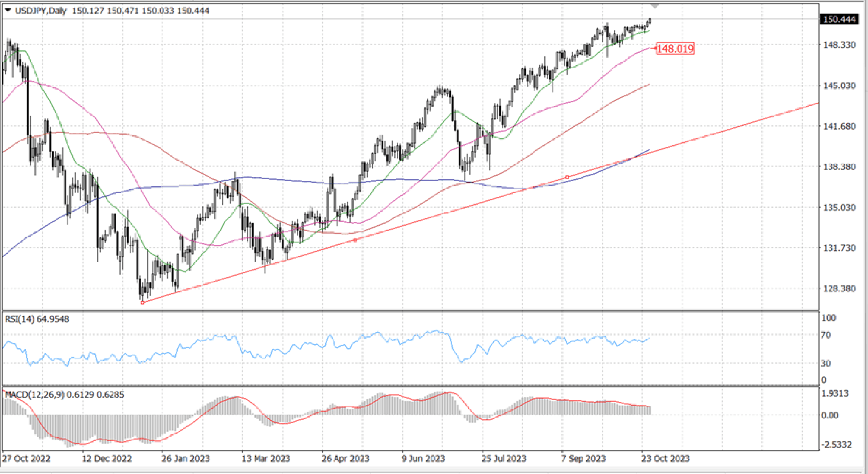Viewport: 868px width, 474px height.
Task: Click the USDJPY,Daily chart title text
Action: (41, 11)
